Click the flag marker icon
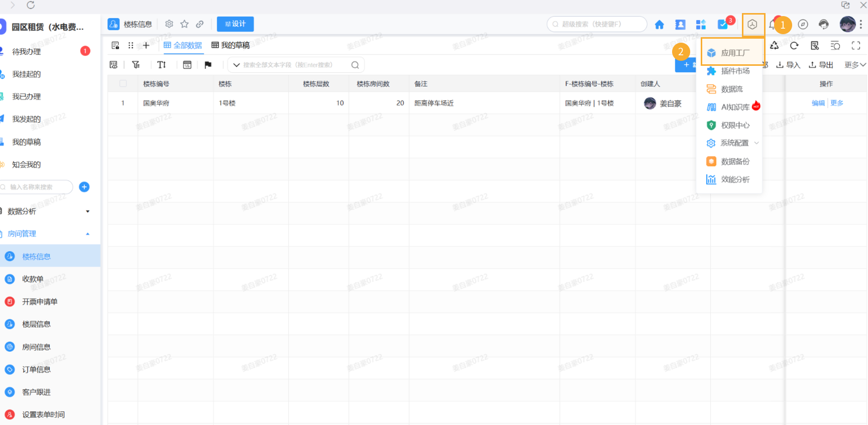This screenshot has height=425, width=868. (x=208, y=65)
